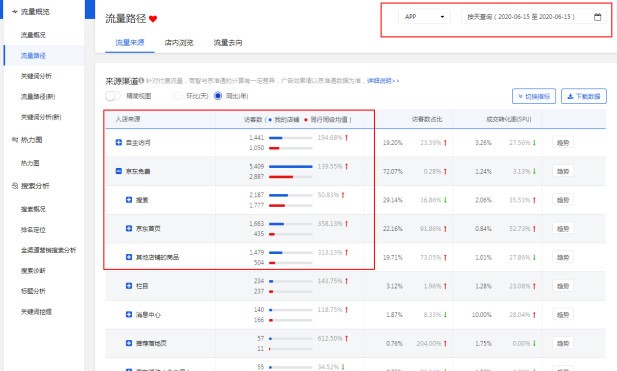The image size is (617, 371).
Task: Click the 切换指标 button
Action: [534, 96]
